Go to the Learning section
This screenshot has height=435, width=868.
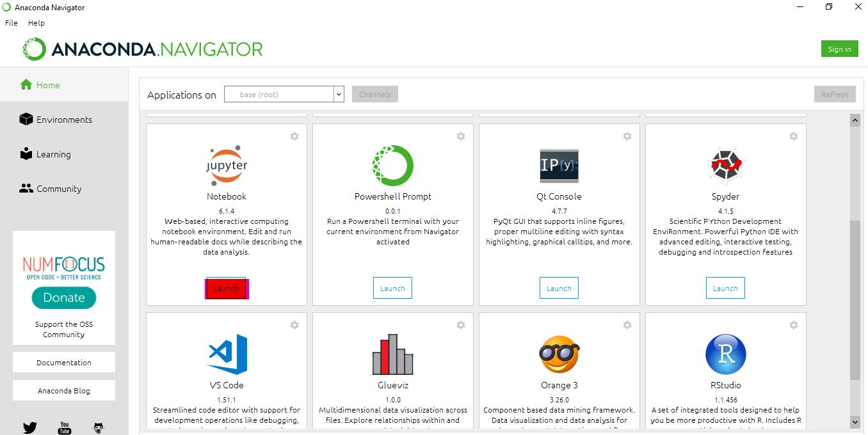(x=53, y=154)
